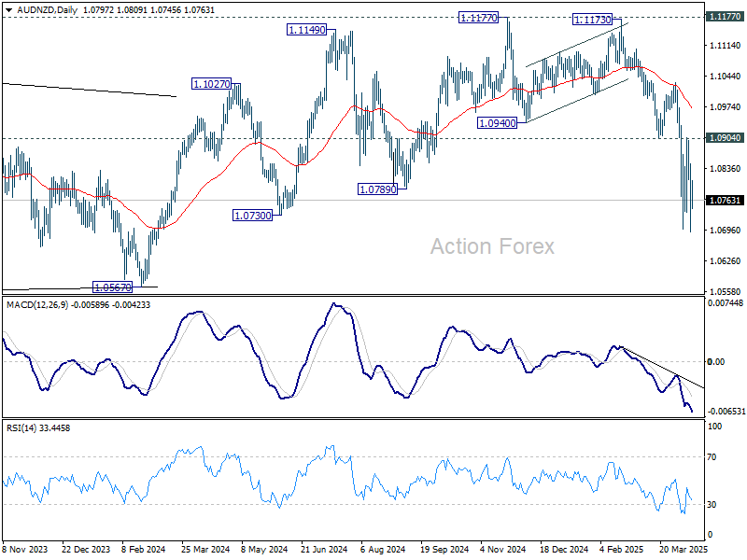Click the Action Forex watermark

coord(493,246)
